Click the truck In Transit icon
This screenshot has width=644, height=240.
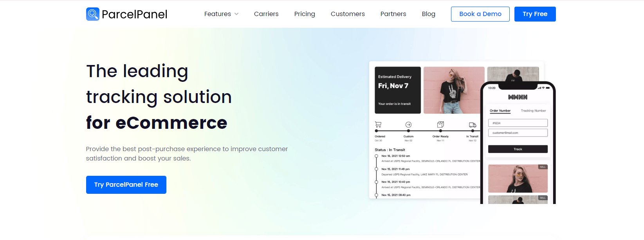473,125
